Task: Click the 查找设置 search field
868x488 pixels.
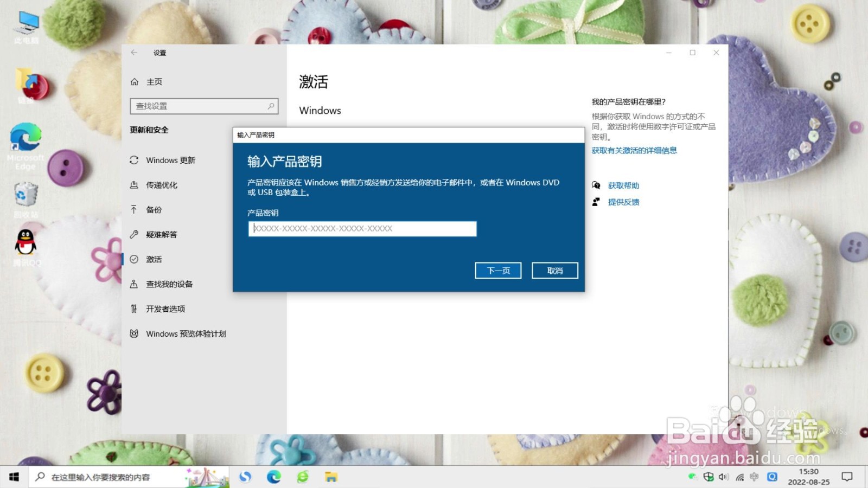Action: click(x=204, y=106)
